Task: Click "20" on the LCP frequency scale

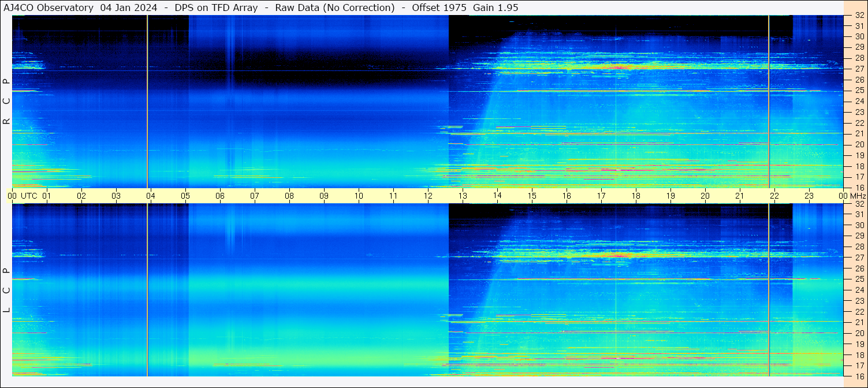Action: tap(859, 333)
